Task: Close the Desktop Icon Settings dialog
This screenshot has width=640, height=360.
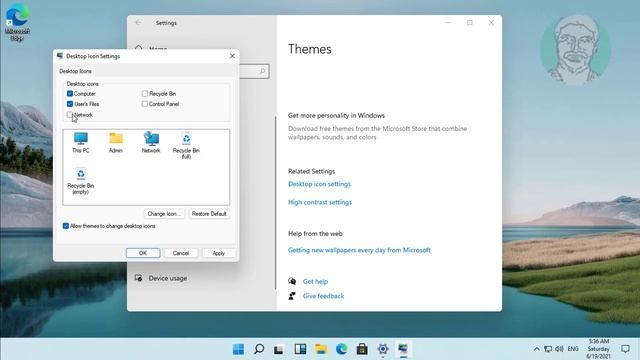Action: 232,56
